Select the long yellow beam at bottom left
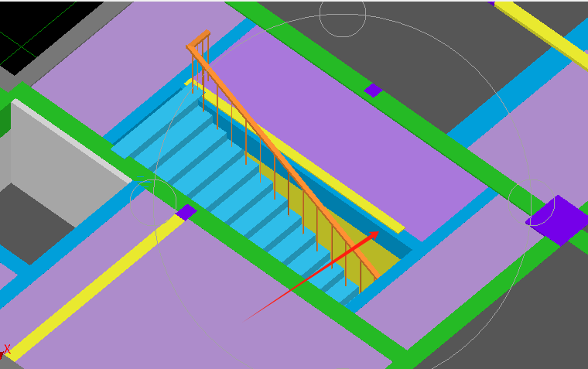Viewport: 588px width, 369px height. pyautogui.click(x=96, y=287)
